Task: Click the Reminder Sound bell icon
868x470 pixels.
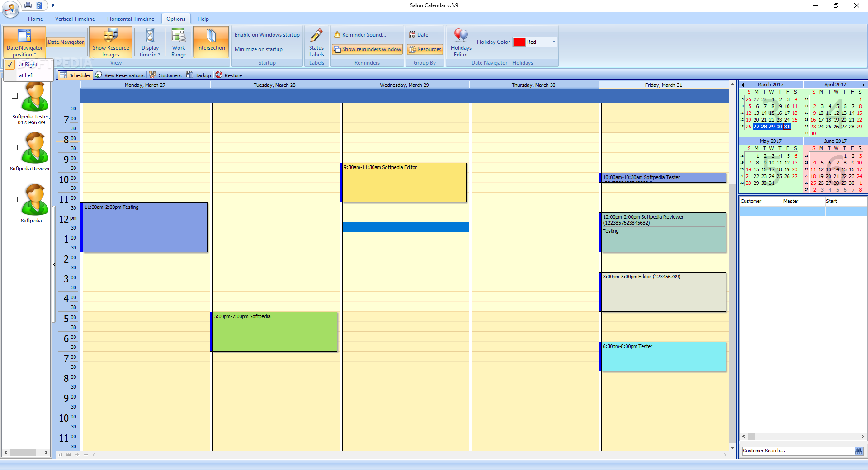Action: click(337, 35)
